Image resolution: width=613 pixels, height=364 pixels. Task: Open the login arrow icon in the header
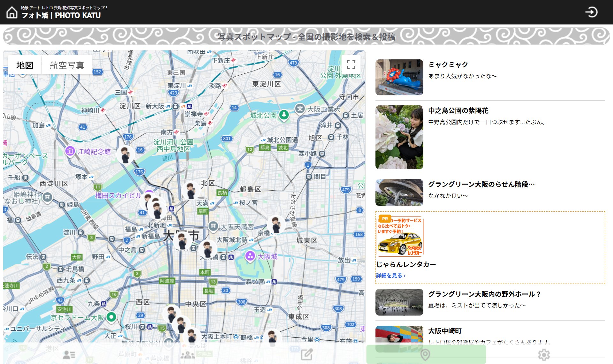tap(591, 12)
